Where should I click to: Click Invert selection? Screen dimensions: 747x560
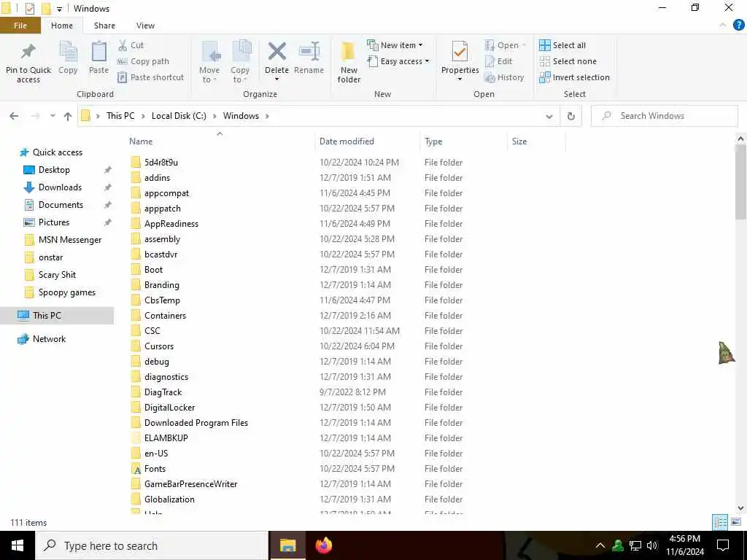575,77
